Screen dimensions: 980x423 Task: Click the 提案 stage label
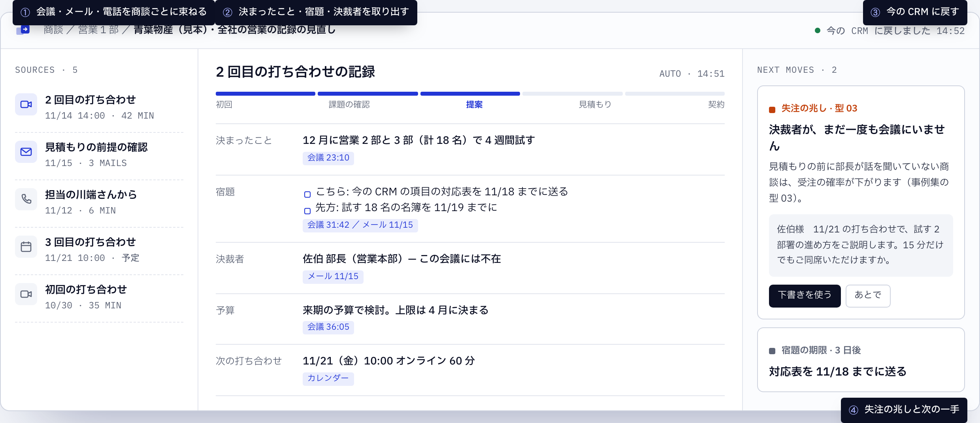point(474,104)
